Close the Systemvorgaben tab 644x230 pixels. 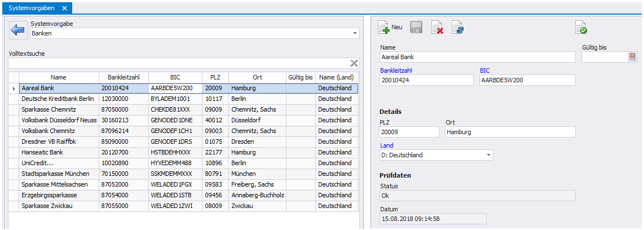64,8
